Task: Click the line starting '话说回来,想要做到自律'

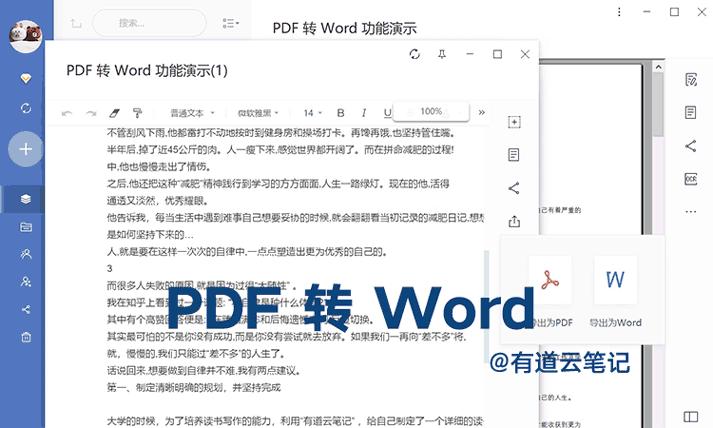Action: point(204,371)
